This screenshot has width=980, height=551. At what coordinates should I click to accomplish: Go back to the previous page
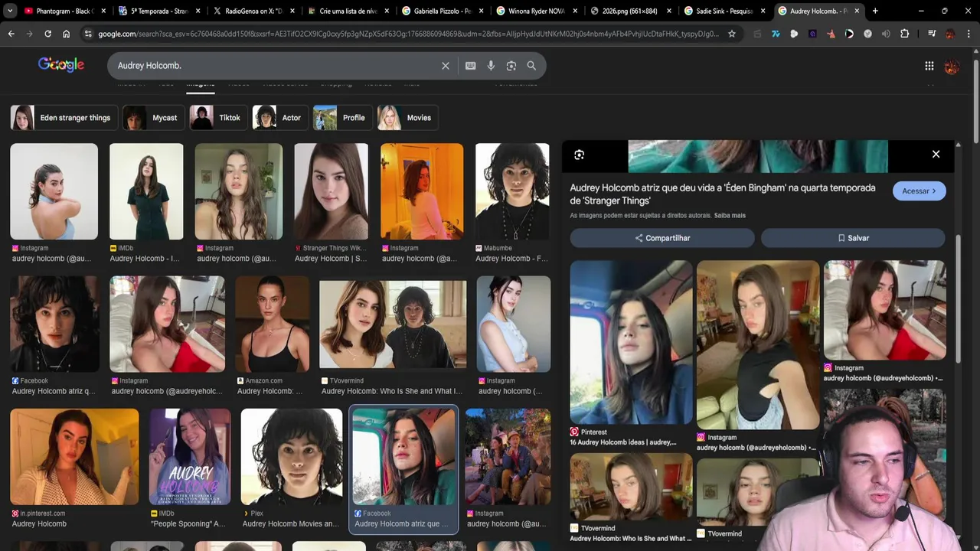pos(11,34)
